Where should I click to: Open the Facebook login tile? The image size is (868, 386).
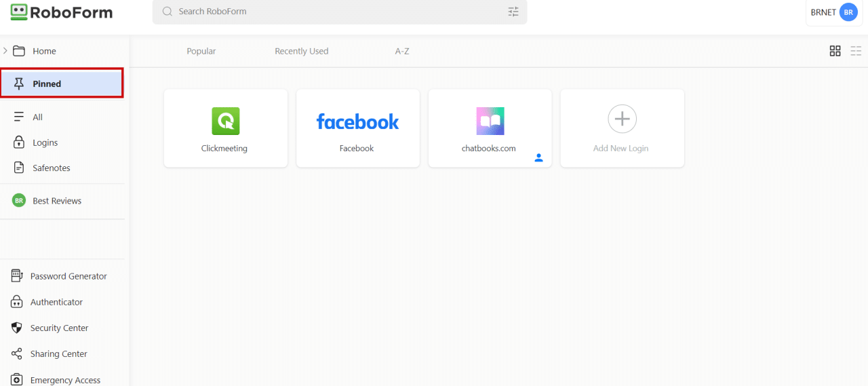357,128
